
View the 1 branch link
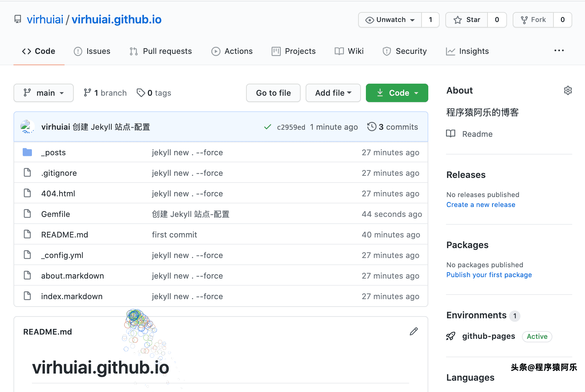[x=105, y=93]
